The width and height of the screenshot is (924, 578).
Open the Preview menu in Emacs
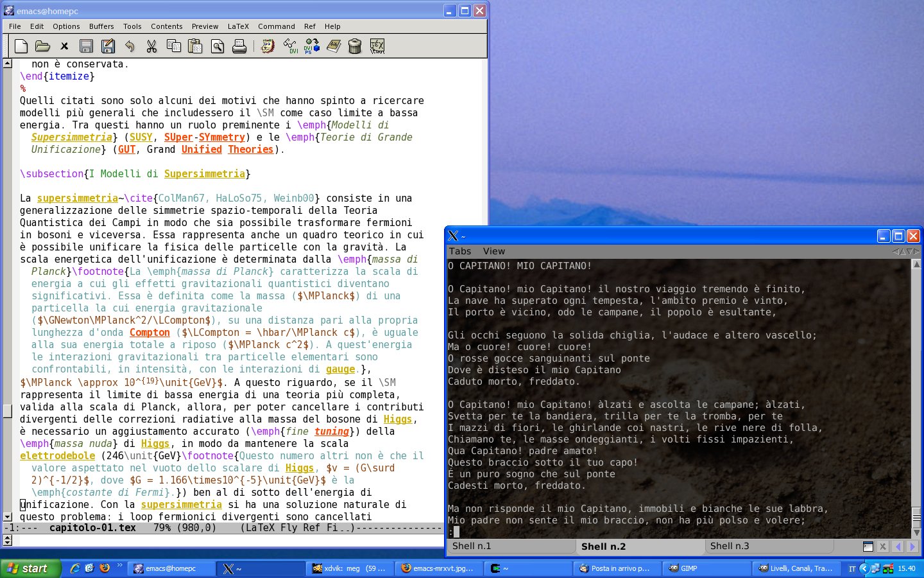coord(205,26)
